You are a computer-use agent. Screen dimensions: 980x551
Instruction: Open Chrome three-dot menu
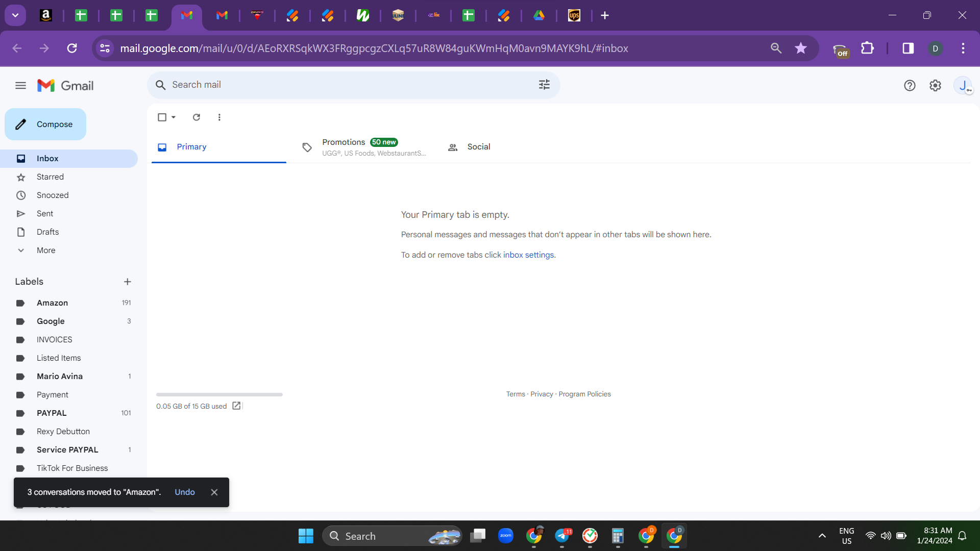coord(963,48)
